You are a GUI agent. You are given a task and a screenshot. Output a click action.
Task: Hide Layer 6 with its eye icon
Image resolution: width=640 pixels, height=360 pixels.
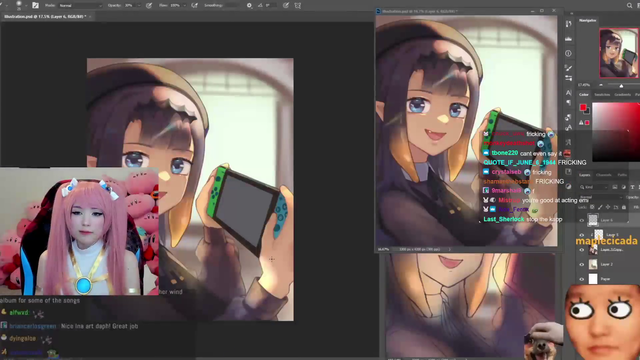coord(582,220)
